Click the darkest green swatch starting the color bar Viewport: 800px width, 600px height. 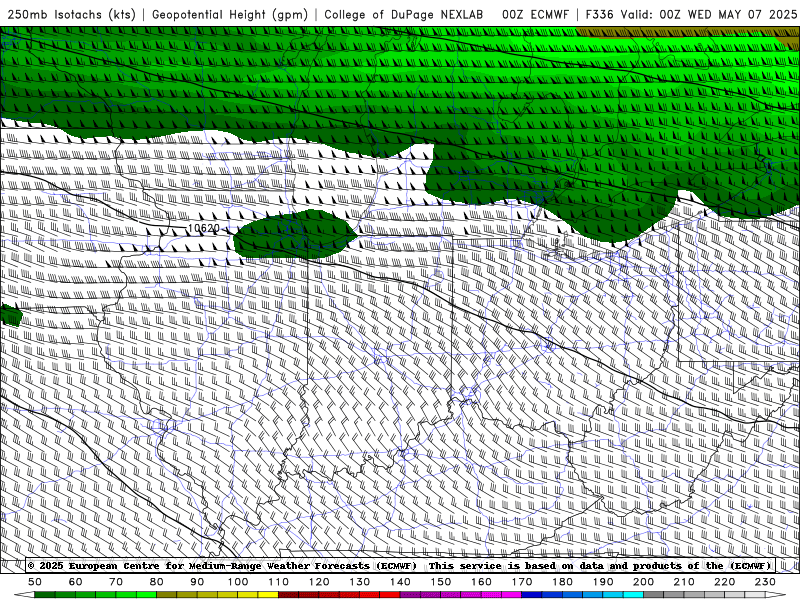click(x=45, y=595)
